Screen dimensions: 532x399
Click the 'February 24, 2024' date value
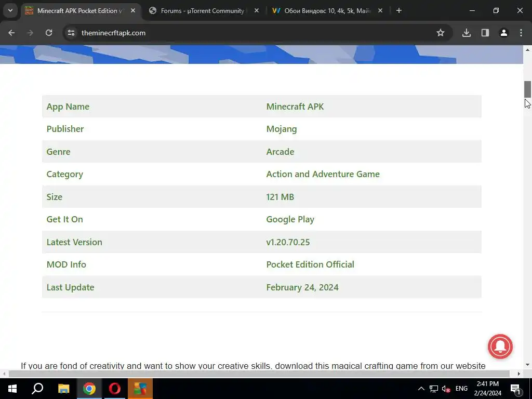[302, 287]
